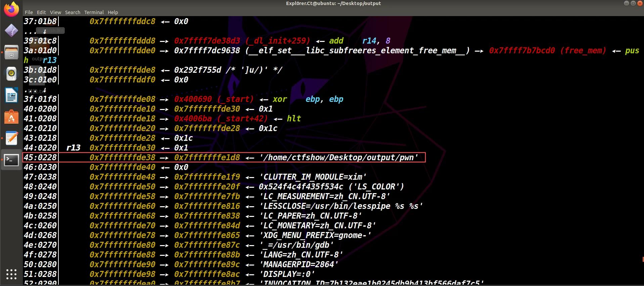Open Firefox from the dock
This screenshot has height=286, width=644.
11,9
